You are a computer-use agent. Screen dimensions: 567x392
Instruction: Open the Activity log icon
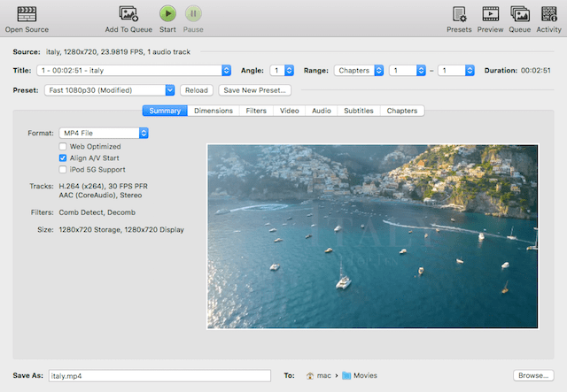pyautogui.click(x=549, y=14)
